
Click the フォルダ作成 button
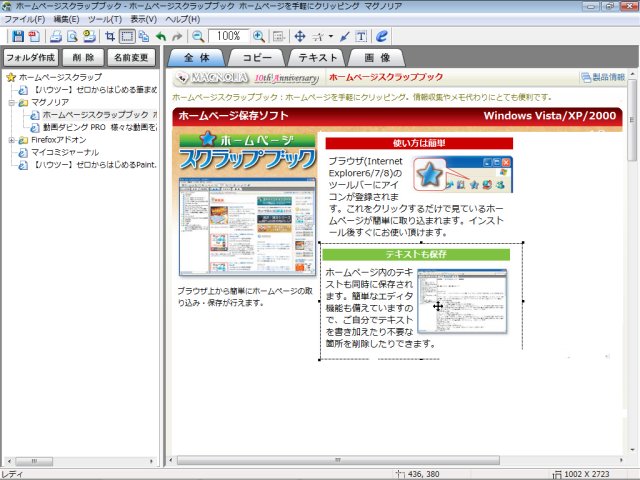(31, 58)
